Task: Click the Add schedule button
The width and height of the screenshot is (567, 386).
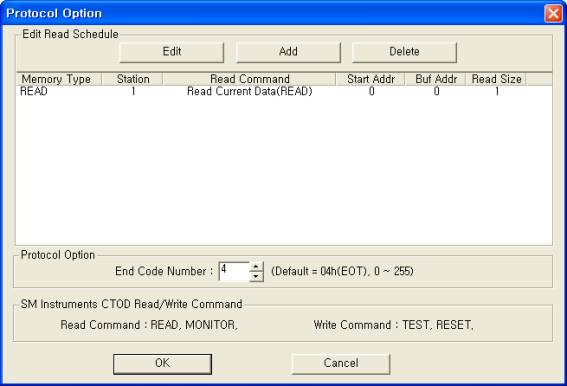Action: (288, 52)
